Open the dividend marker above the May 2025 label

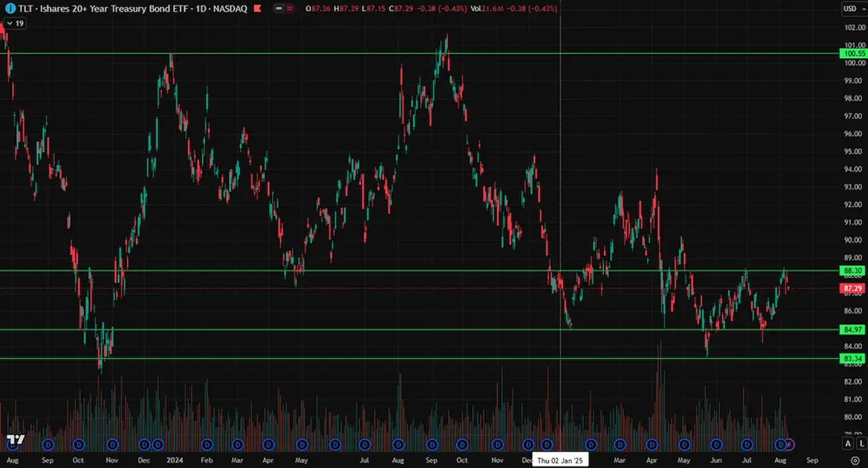pyautogui.click(x=684, y=444)
